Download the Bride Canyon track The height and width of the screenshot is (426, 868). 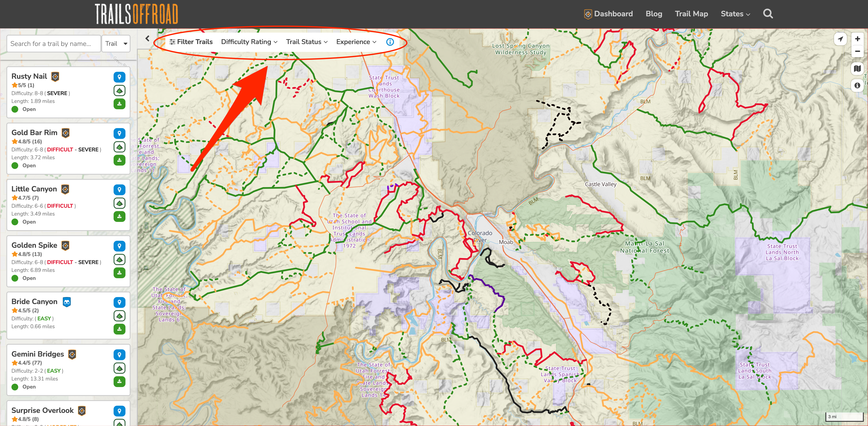(119, 329)
